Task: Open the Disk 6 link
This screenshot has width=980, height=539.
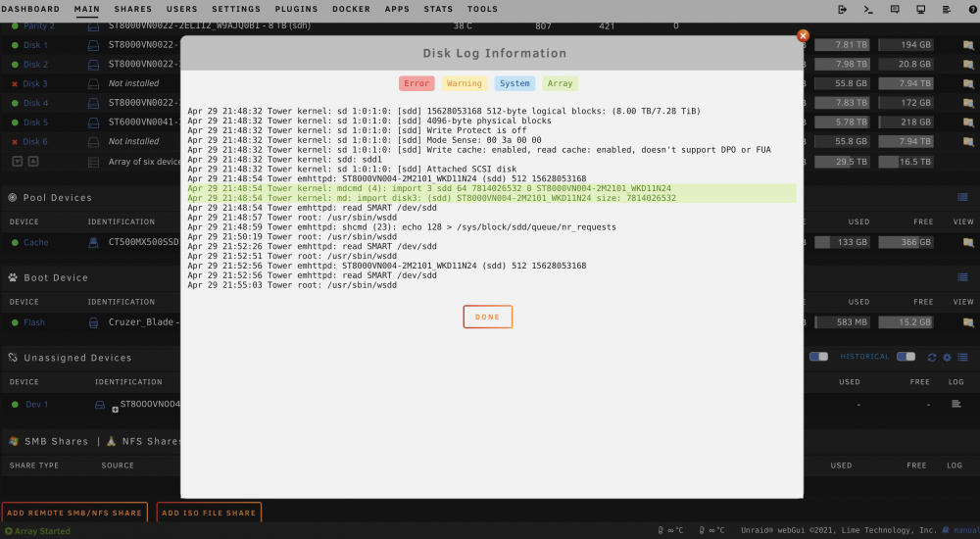Action: point(35,142)
